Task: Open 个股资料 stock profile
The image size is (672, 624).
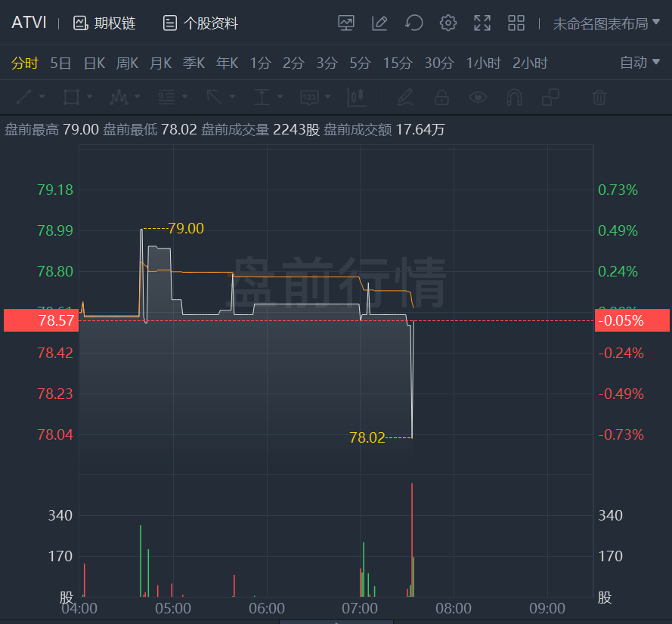Action: (200, 23)
